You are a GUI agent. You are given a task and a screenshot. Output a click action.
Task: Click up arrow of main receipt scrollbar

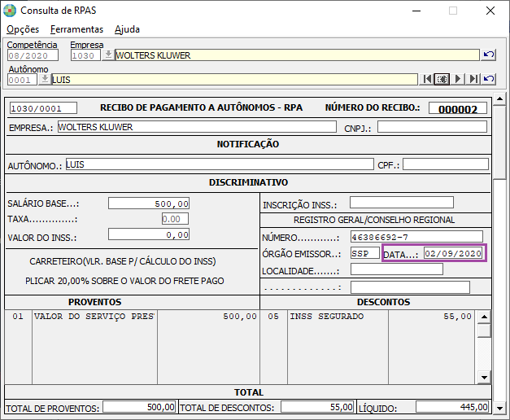pyautogui.click(x=499, y=98)
